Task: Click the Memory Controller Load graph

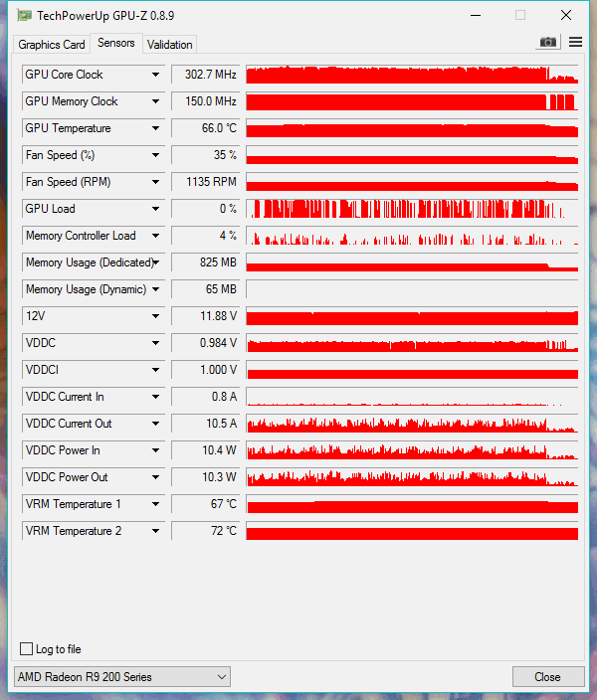Action: (412, 236)
